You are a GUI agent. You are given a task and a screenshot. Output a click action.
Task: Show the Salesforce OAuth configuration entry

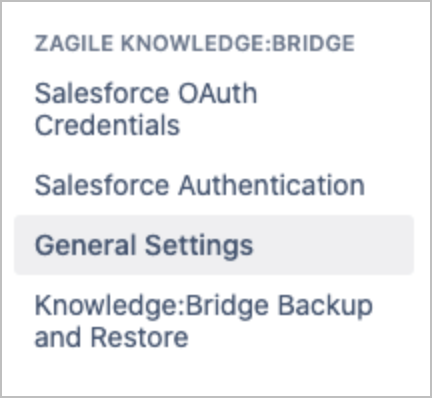[146, 109]
